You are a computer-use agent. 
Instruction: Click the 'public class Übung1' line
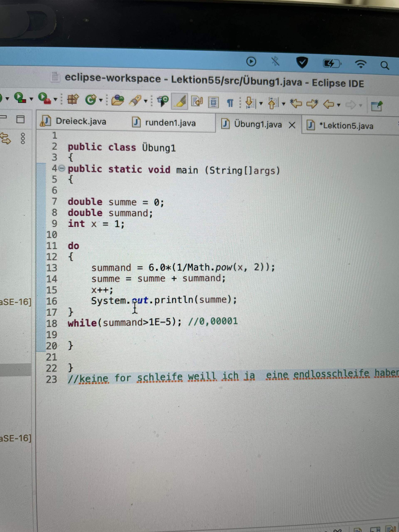pyautogui.click(x=122, y=147)
